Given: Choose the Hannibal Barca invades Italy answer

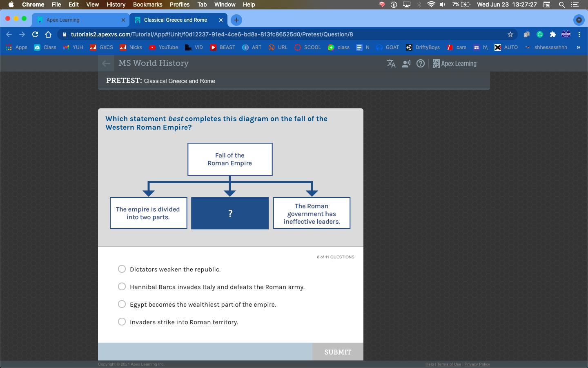Looking at the screenshot, I should pos(122,287).
